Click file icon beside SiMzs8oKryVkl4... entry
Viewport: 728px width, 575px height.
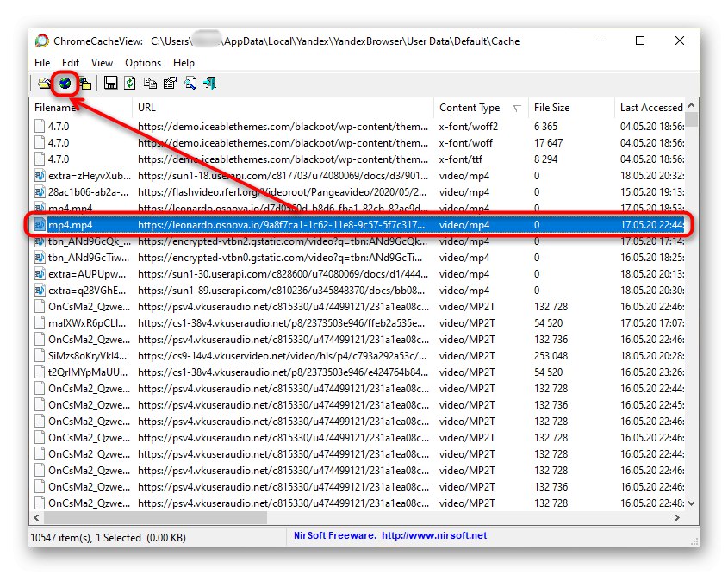(x=40, y=356)
